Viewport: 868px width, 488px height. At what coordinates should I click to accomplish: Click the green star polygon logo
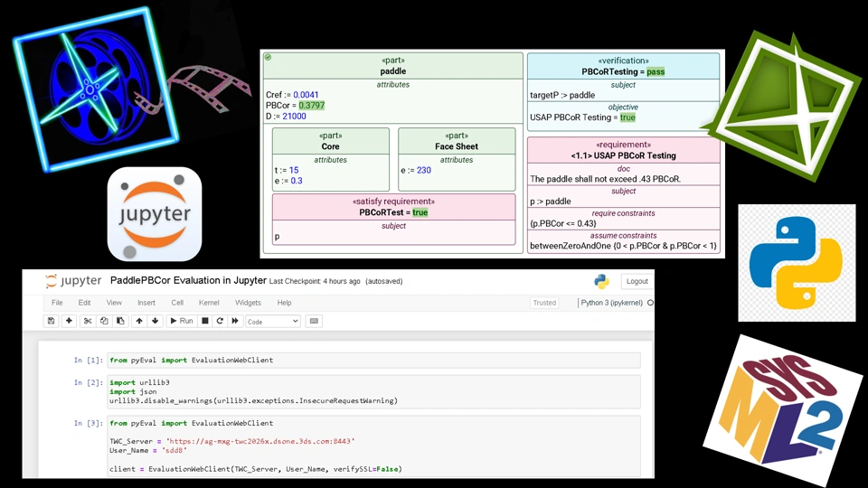(781, 105)
